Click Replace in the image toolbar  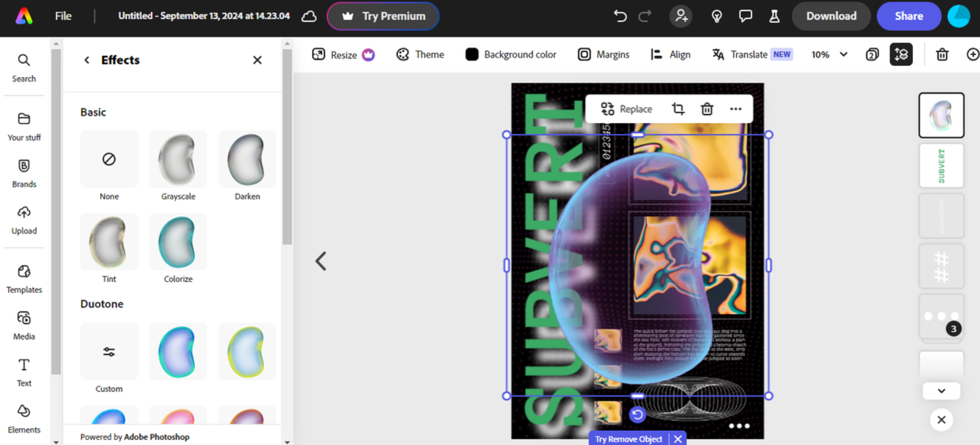626,109
